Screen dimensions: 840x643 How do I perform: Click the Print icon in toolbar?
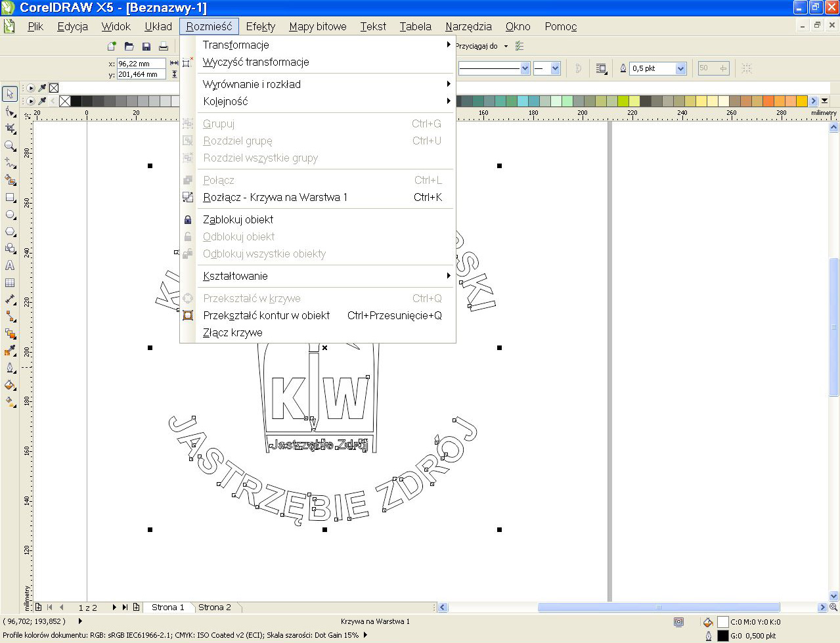(x=164, y=47)
